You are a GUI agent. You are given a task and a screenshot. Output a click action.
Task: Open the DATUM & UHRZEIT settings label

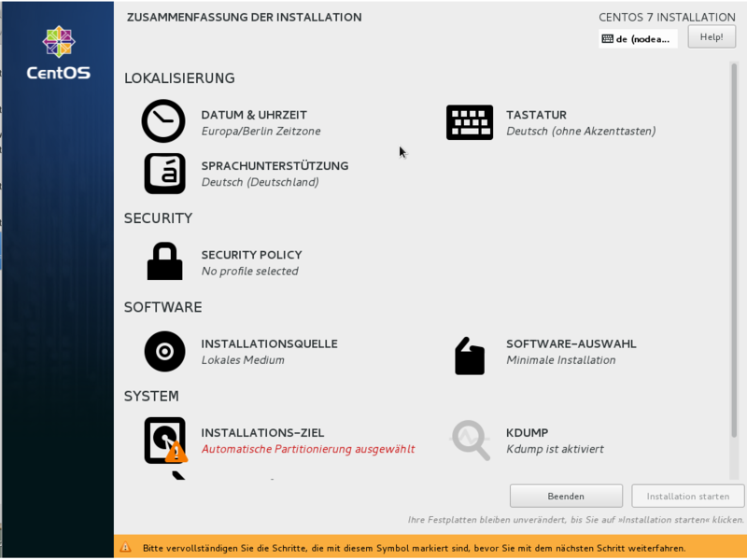point(254,115)
